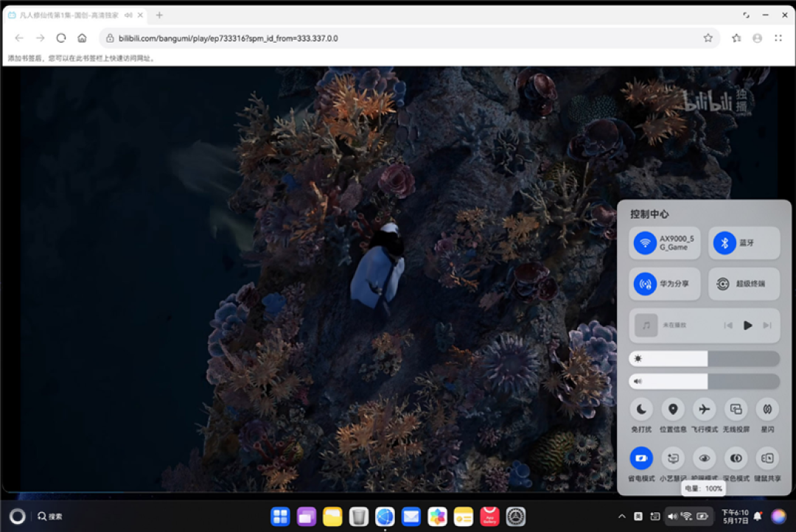This screenshot has width=796, height=532.
Task: Toggle the 免打扰 do-not-disturb moon button
Action: click(x=641, y=409)
